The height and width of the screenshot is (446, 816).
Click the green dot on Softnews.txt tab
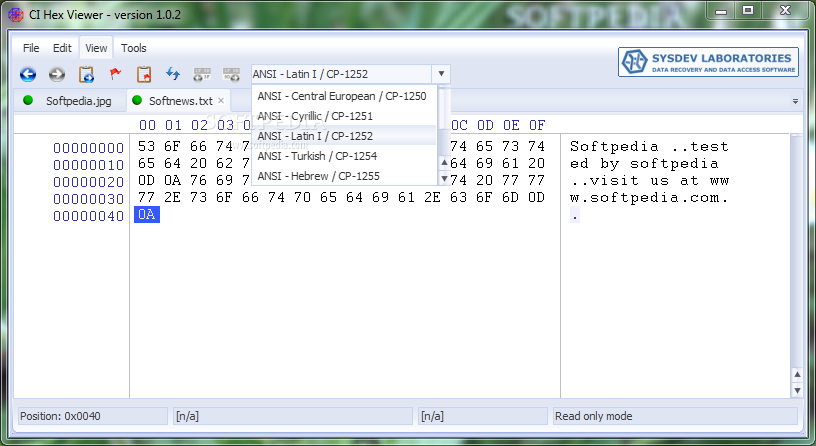click(x=137, y=100)
